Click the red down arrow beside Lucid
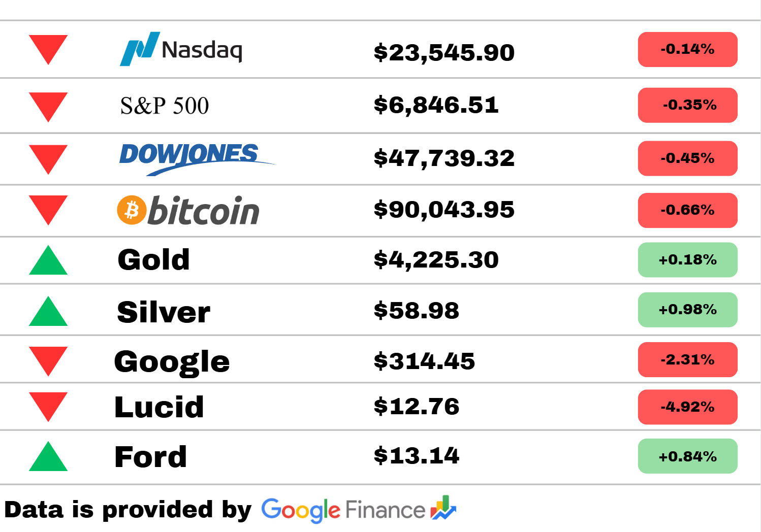Image resolution: width=761 pixels, height=532 pixels. click(48, 407)
